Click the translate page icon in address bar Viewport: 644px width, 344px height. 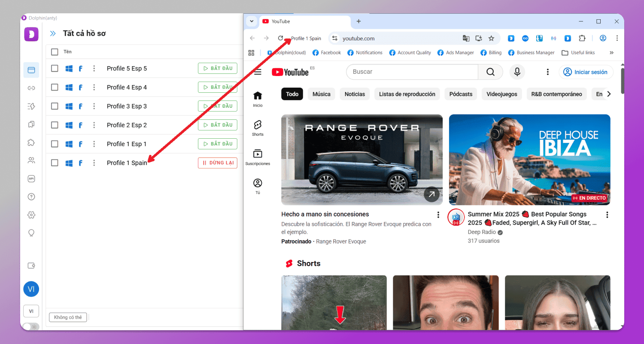(466, 38)
